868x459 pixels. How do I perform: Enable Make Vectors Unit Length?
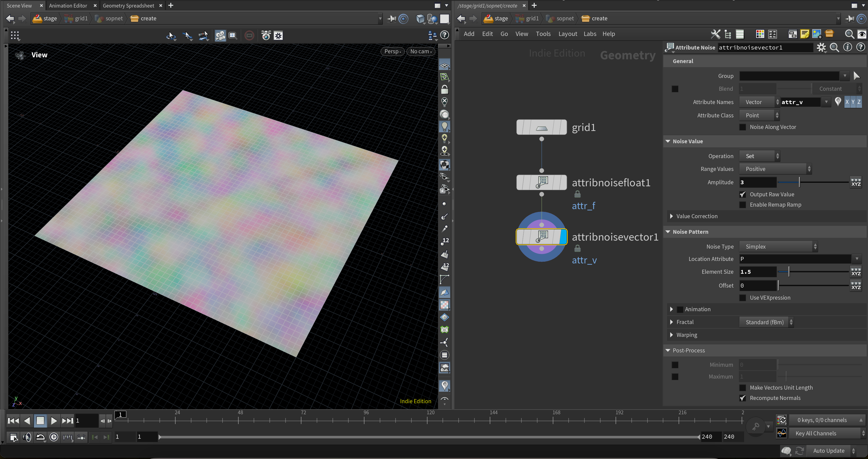pyautogui.click(x=743, y=388)
